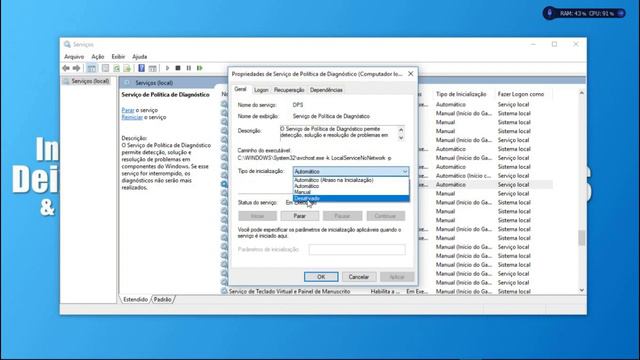Select Serviços (local) in the left tree

tap(90, 81)
